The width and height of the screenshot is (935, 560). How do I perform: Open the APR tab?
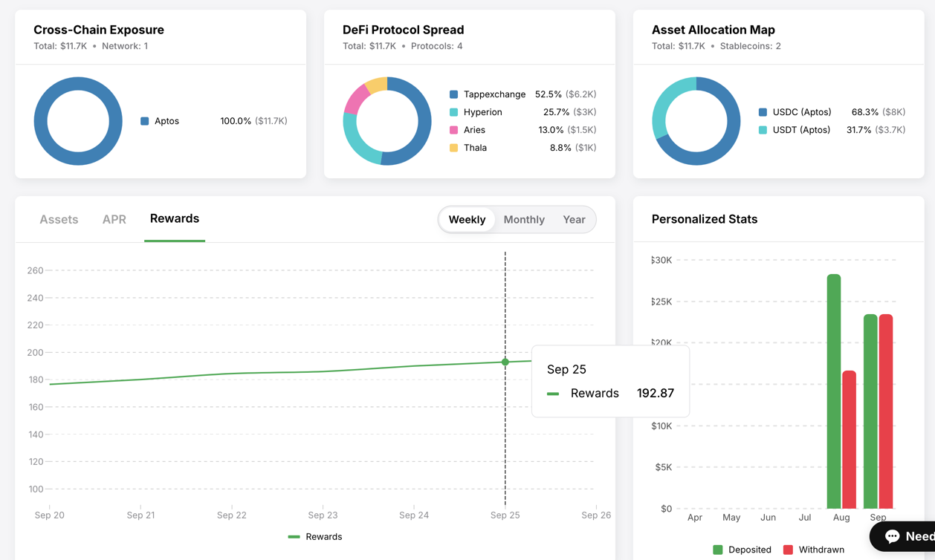[x=114, y=220]
